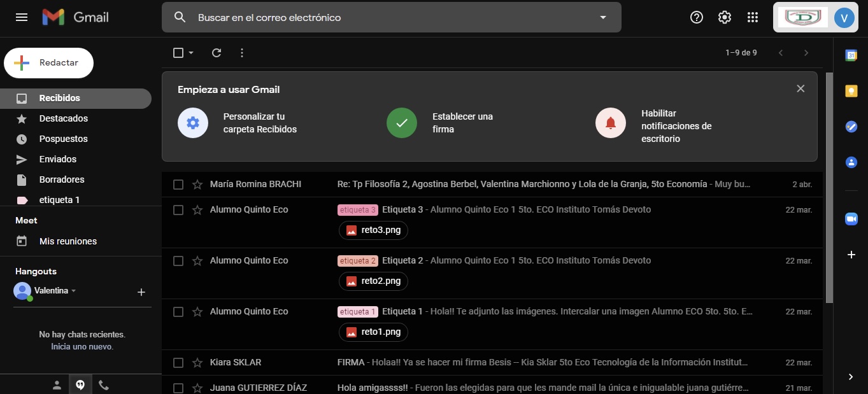Image resolution: width=868 pixels, height=394 pixels.
Task: Open the main menu hamburger icon
Action: click(x=22, y=17)
